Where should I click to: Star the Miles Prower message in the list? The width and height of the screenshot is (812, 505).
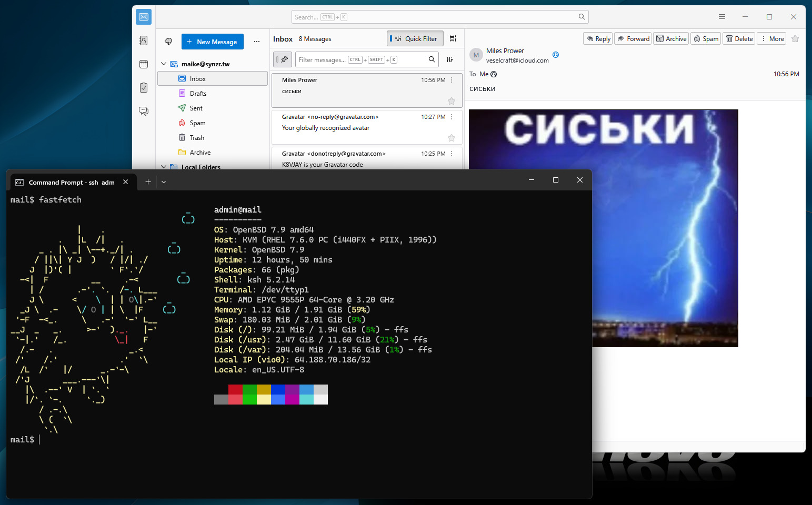tap(452, 101)
